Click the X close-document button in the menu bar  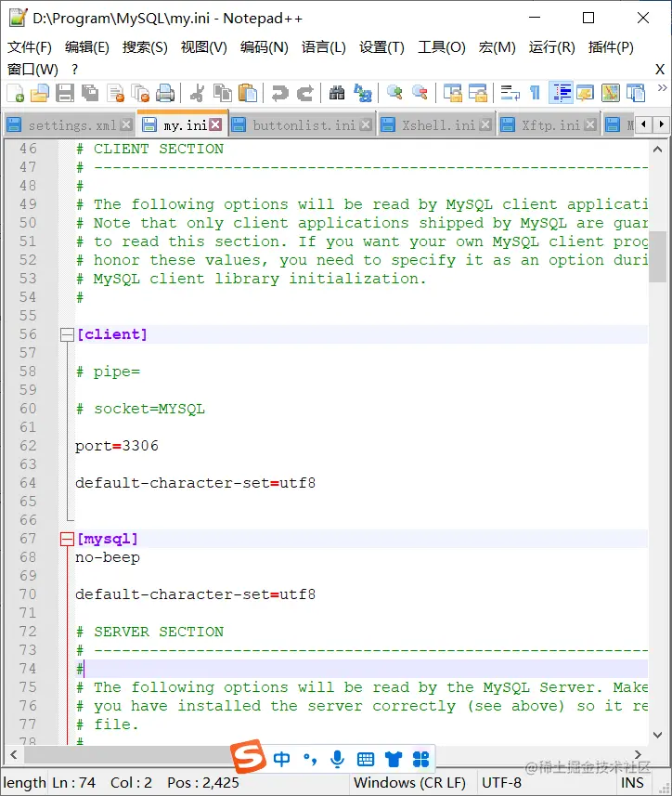pos(660,69)
